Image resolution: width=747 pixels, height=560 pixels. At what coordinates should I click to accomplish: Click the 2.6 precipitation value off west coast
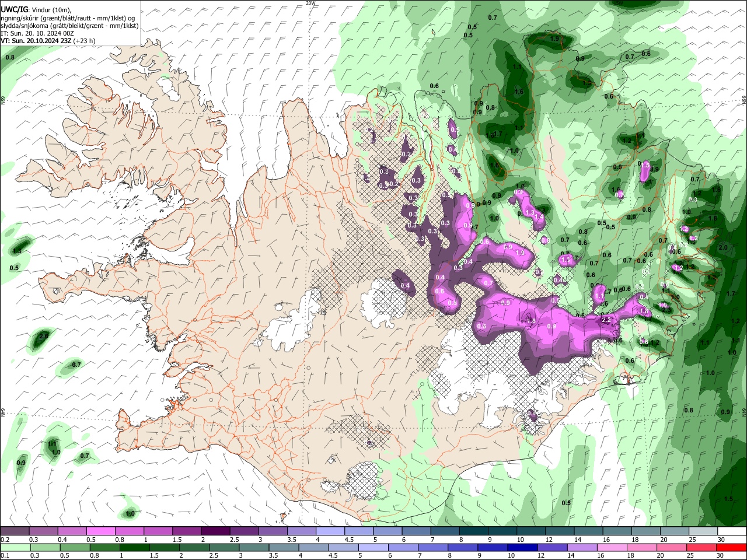[x=43, y=337]
